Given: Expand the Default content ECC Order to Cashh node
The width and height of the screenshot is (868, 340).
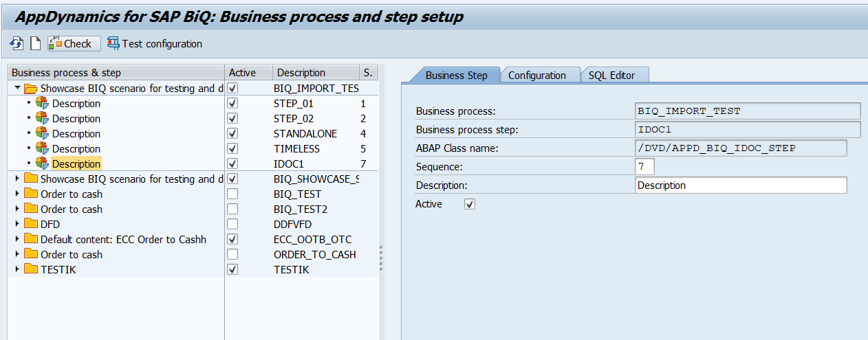Looking at the screenshot, I should 17,239.
